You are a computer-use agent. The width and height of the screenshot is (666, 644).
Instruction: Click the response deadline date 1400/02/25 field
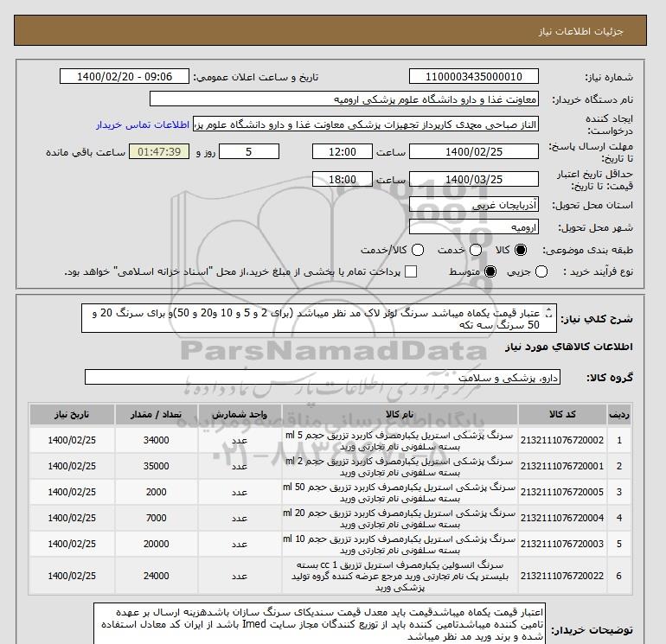(472, 152)
